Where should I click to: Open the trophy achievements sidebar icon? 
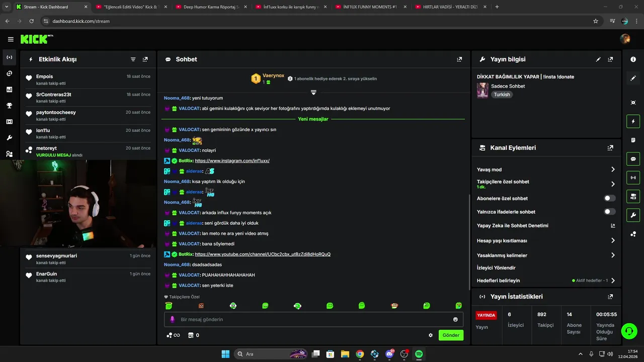click(9, 106)
